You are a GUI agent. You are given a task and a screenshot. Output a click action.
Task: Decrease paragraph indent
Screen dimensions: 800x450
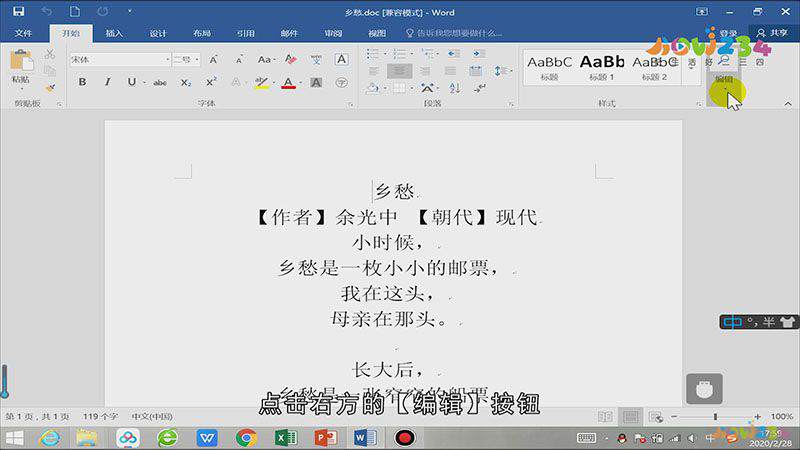point(454,54)
